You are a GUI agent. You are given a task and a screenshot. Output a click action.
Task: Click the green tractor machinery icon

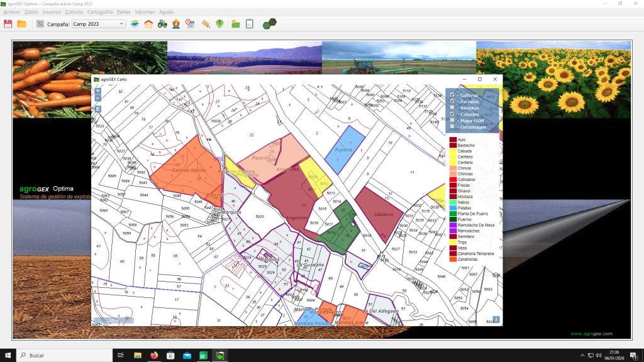[x=162, y=24]
